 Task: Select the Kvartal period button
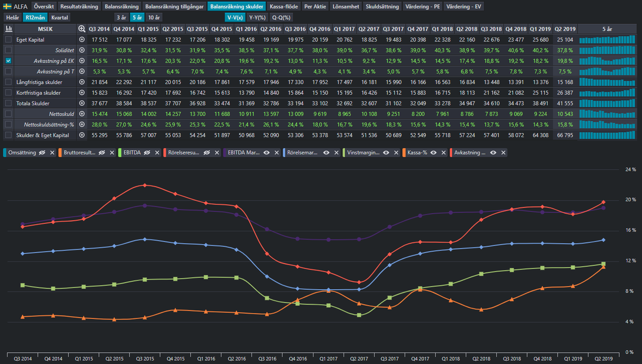pyautogui.click(x=59, y=17)
